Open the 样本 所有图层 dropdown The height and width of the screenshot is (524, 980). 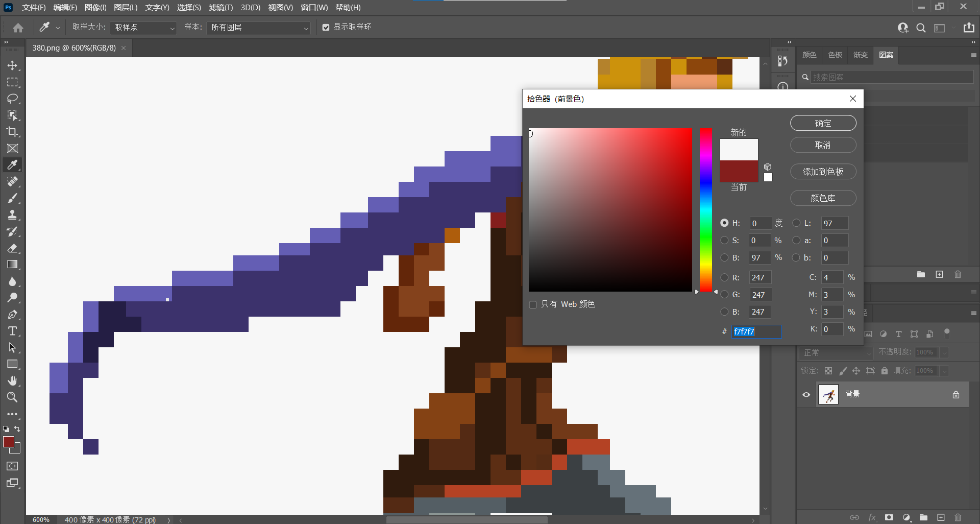(x=259, y=28)
